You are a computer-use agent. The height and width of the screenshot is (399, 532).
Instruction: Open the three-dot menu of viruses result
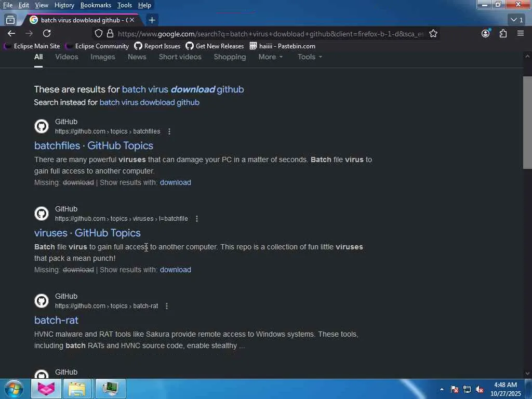pyautogui.click(x=197, y=219)
